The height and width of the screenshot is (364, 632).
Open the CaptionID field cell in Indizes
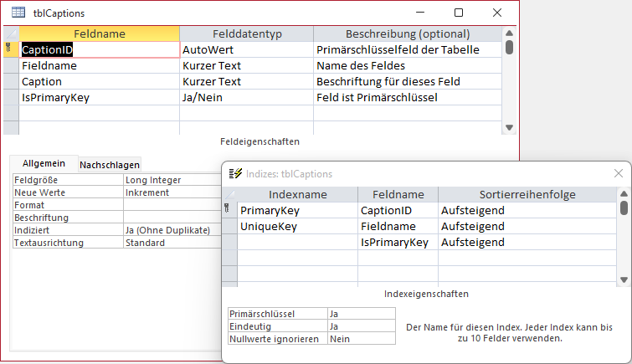(x=398, y=210)
